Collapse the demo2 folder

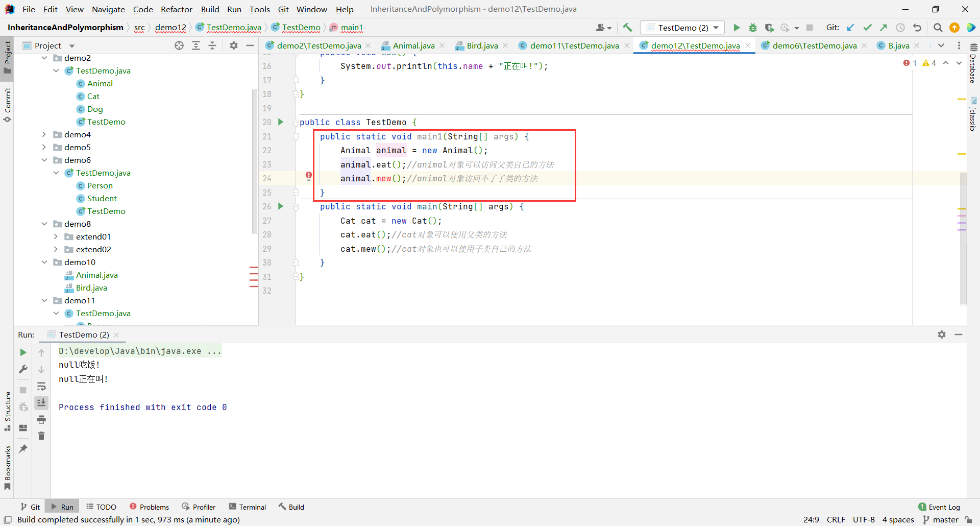[x=44, y=58]
